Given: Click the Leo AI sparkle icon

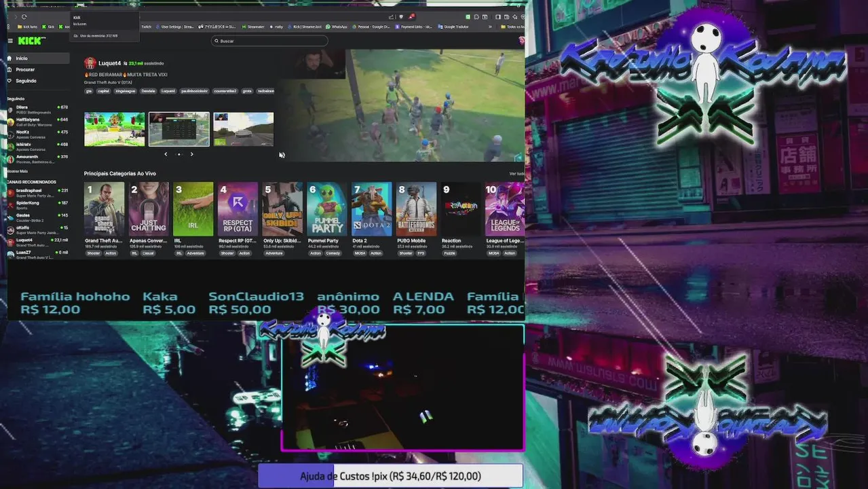Looking at the screenshot, I should click(514, 17).
